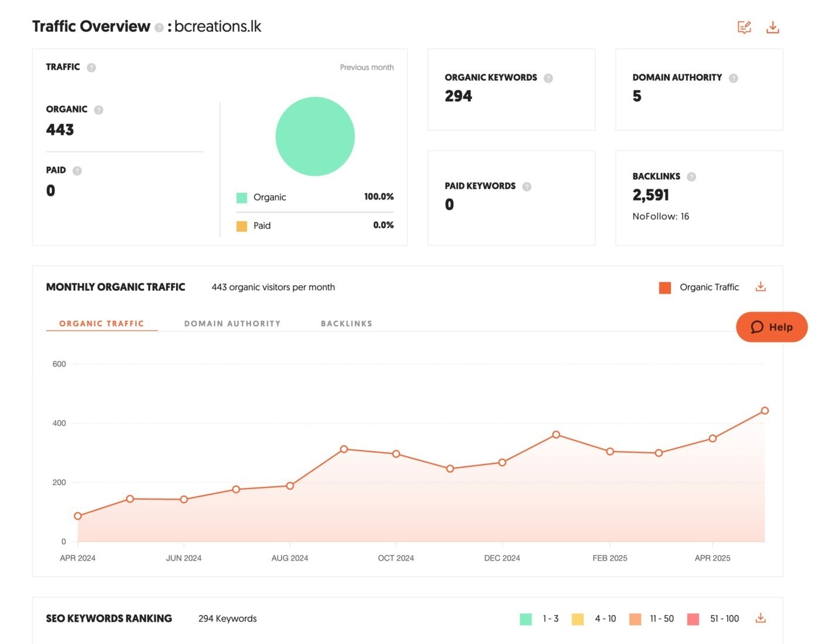Select the Organic Traffic chart tab
This screenshot has width=821, height=644.
101,324
